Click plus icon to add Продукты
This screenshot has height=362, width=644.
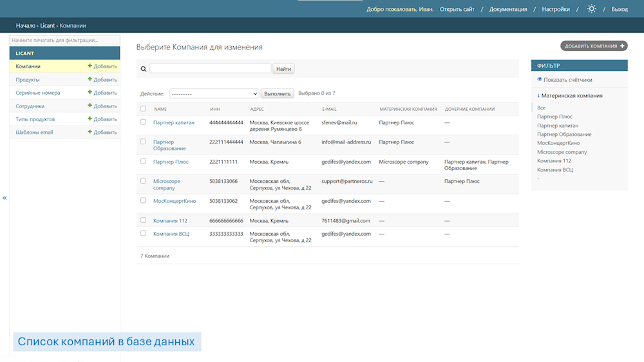click(90, 80)
